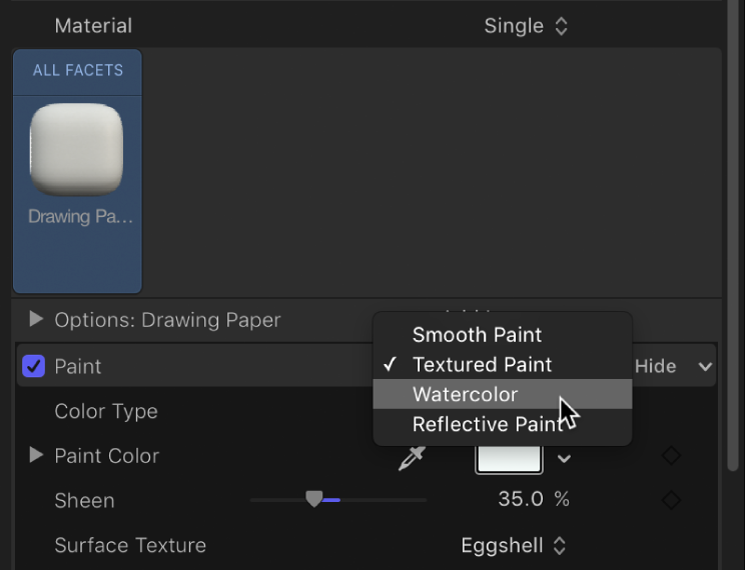Select Reflective Paint in the menu
Screen dimensions: 745x572
coord(486,425)
